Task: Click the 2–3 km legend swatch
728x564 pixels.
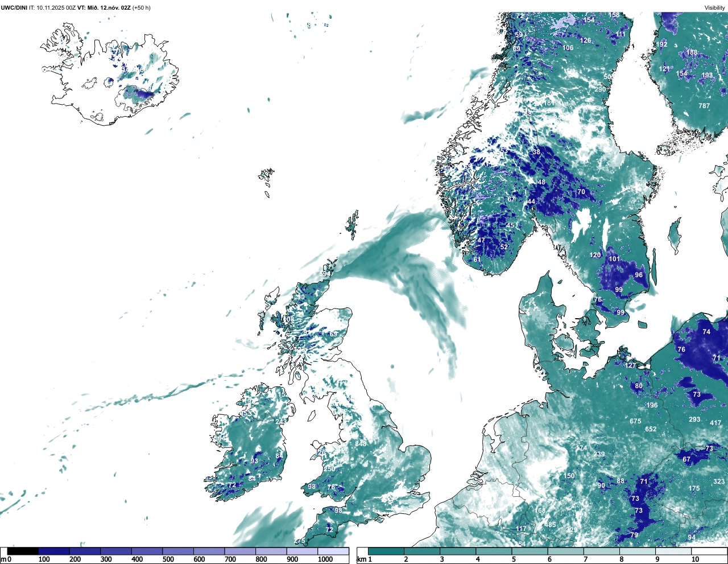Action: coord(422,551)
